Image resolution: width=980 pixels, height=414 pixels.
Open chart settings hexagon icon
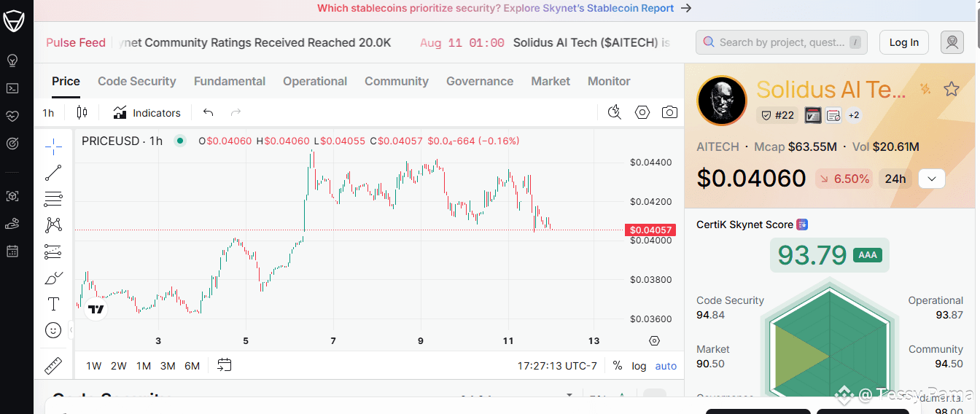[x=642, y=112]
